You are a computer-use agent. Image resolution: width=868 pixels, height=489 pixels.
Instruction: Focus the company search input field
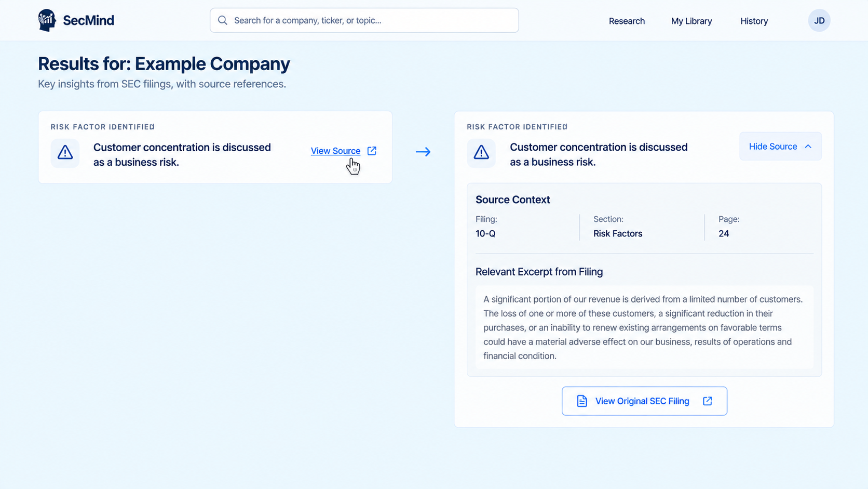[364, 20]
